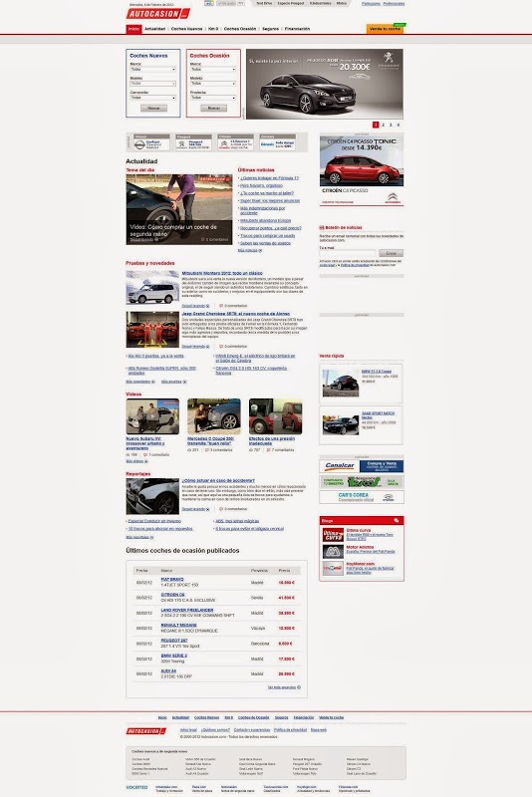
Task: Click the newsletter email input field
Action: (348, 253)
